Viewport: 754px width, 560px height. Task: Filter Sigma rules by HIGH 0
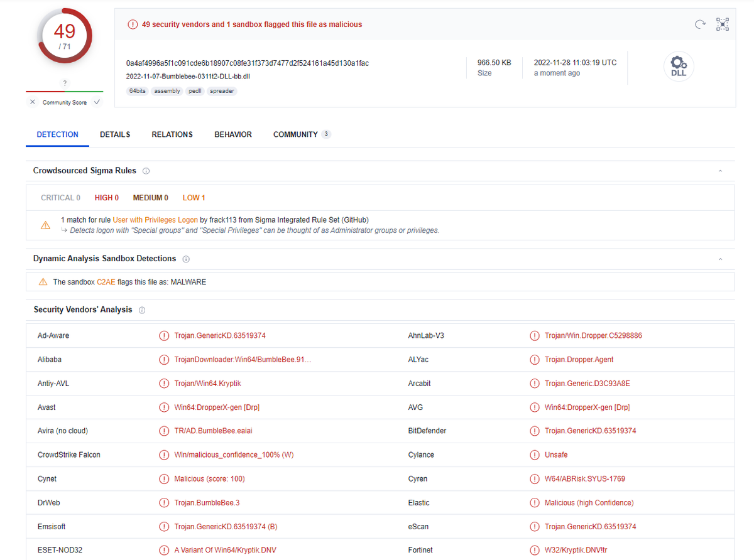pos(107,198)
